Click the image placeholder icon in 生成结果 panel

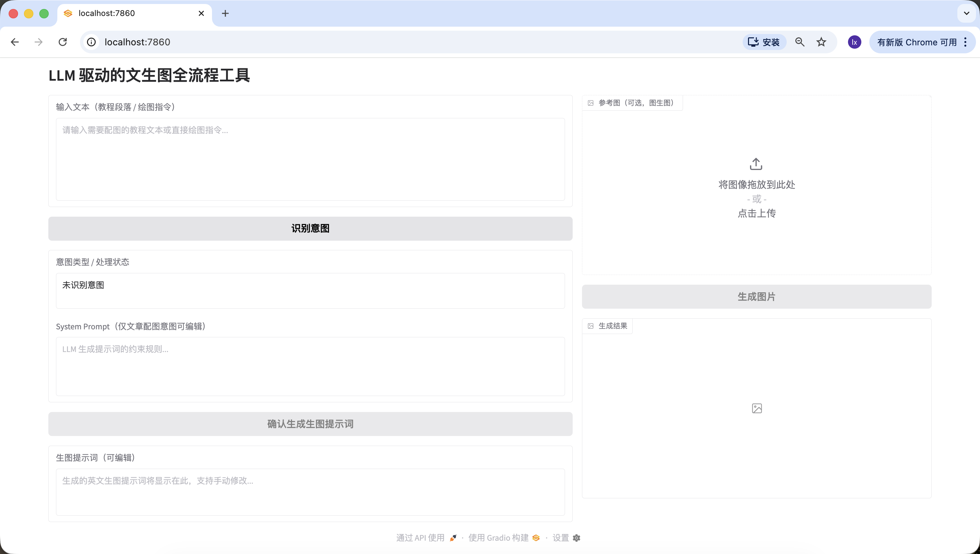(x=757, y=408)
